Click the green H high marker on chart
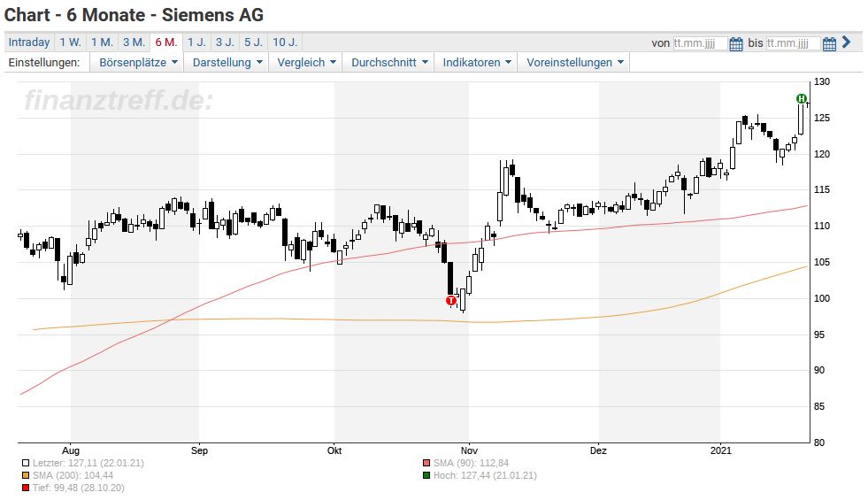The image size is (868, 500). pos(801,98)
